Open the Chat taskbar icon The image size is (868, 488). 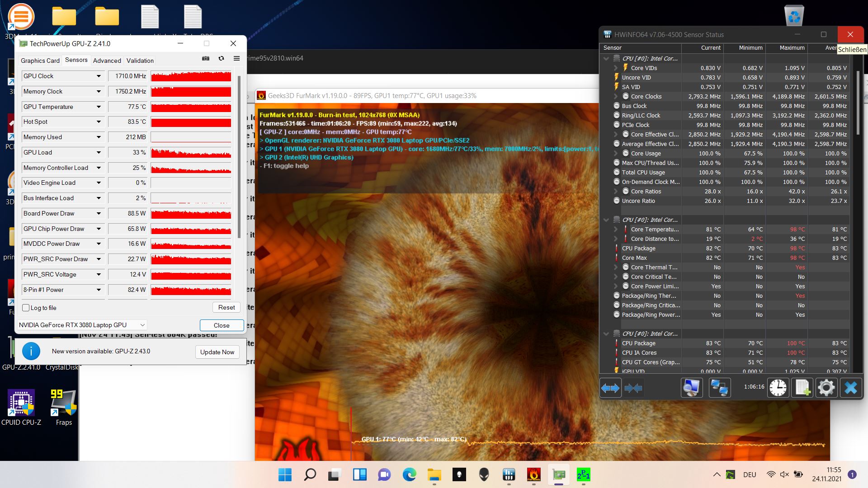384,475
